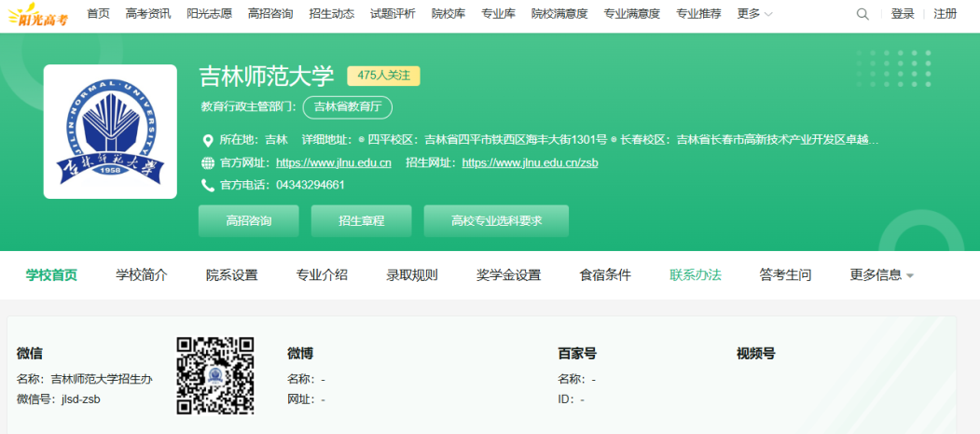Click the 注册 link

945,14
